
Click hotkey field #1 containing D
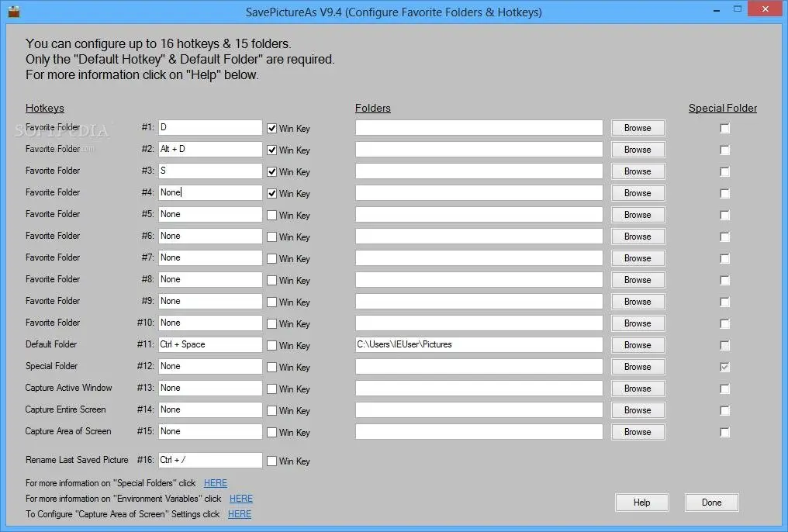tap(210, 128)
